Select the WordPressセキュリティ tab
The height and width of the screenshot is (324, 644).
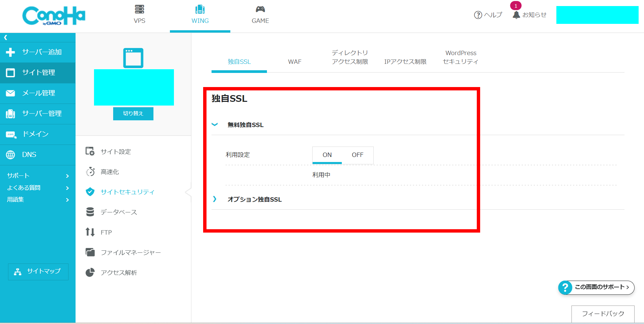tap(461, 57)
